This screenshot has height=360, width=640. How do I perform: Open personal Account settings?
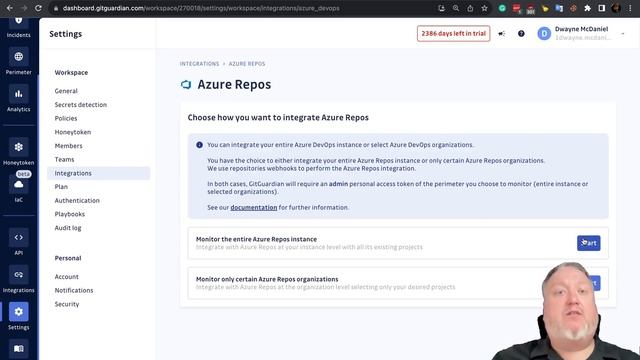(67, 277)
